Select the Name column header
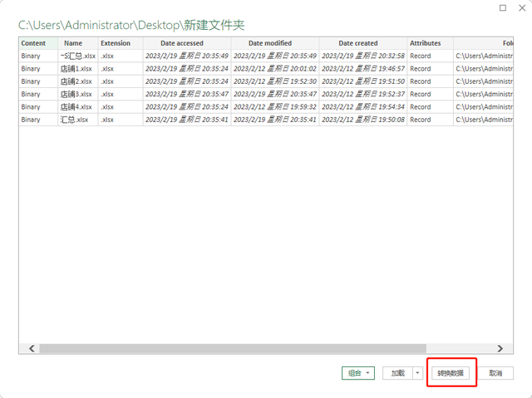 78,43
